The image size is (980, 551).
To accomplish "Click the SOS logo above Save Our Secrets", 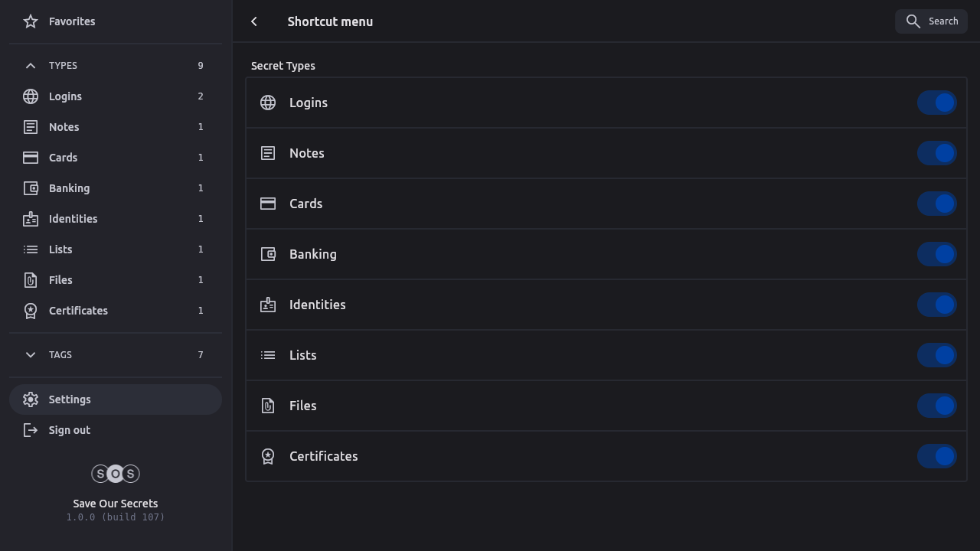I will tap(116, 474).
